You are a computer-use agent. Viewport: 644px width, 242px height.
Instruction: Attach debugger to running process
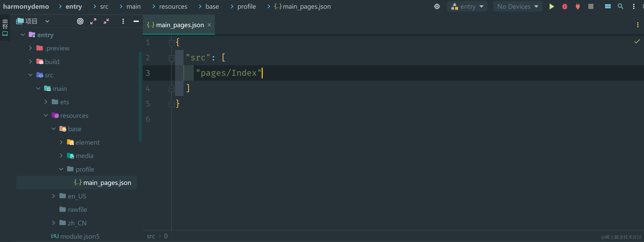pyautogui.click(x=578, y=6)
